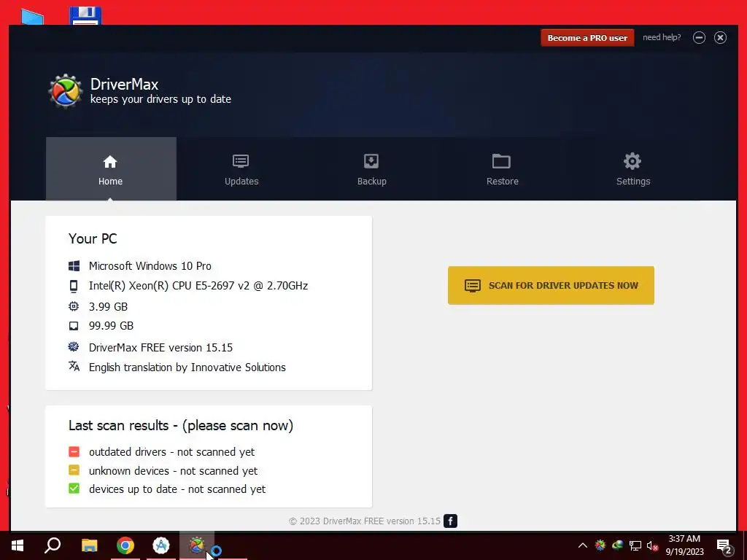The width and height of the screenshot is (747, 560).
Task: Click the '© 2023 DriverMax FREE version' footer text
Action: pos(365,521)
